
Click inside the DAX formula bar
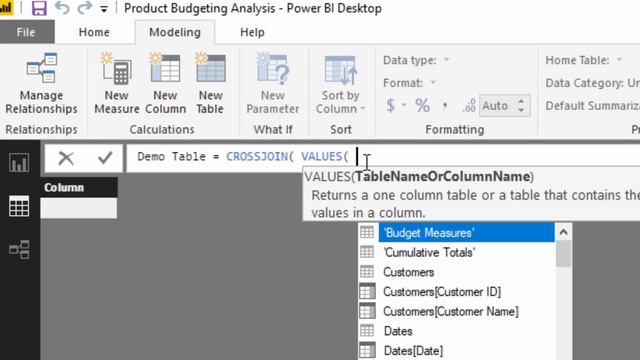[383, 157]
